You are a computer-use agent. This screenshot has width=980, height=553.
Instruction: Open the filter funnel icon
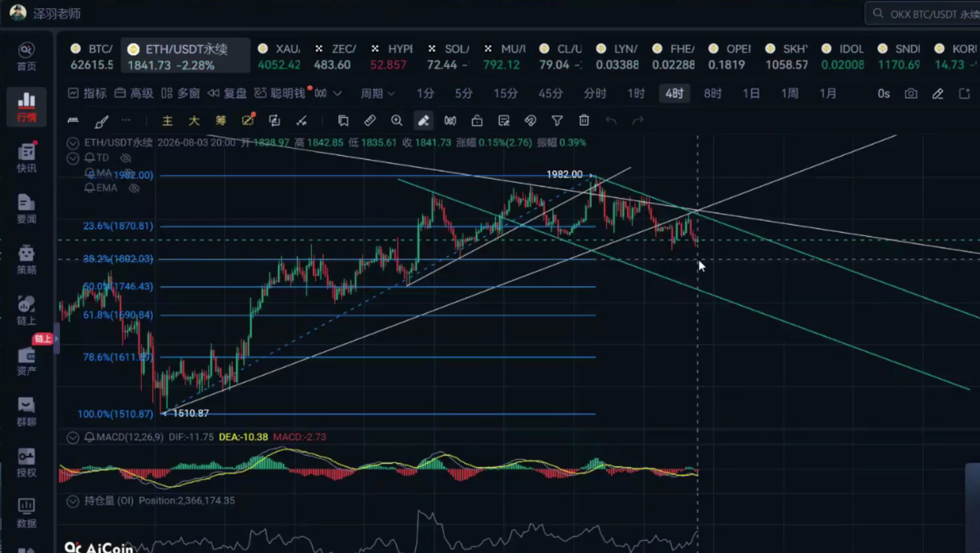point(557,120)
